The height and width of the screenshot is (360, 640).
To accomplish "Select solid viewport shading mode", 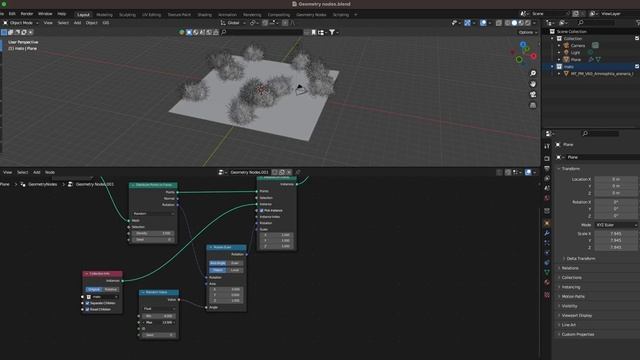I will (514, 23).
